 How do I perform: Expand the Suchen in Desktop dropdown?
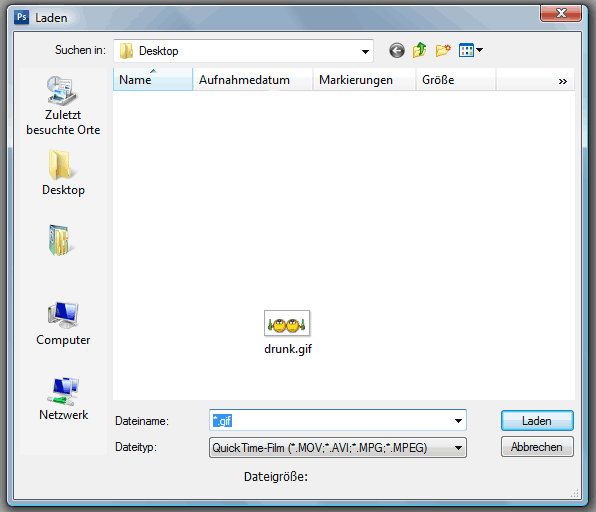[x=365, y=51]
